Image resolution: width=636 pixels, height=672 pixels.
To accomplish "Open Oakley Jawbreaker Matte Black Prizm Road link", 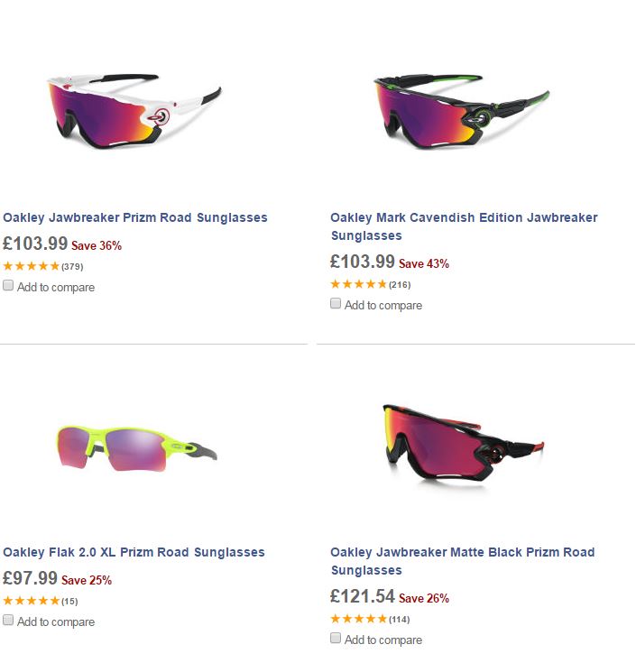I will pyautogui.click(x=462, y=552).
